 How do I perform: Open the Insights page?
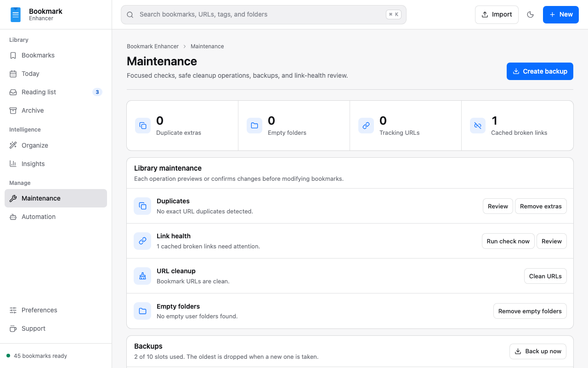[56, 164]
